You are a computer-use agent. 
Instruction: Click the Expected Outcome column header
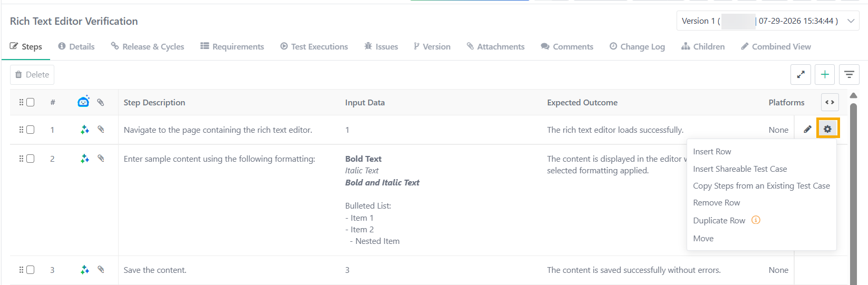tap(582, 103)
